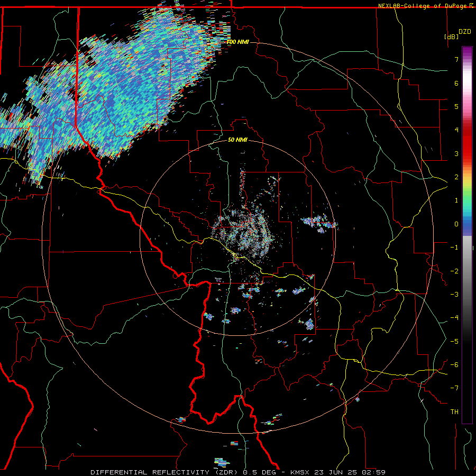Click the 50 NMI range ring label
Image resolution: width=476 pixels, height=476 pixels.
coord(237,140)
